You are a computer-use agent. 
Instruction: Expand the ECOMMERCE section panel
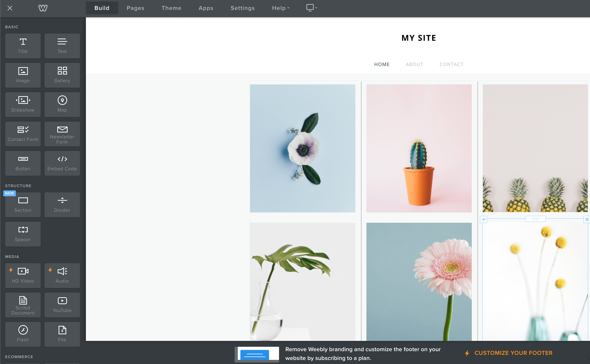(x=19, y=356)
